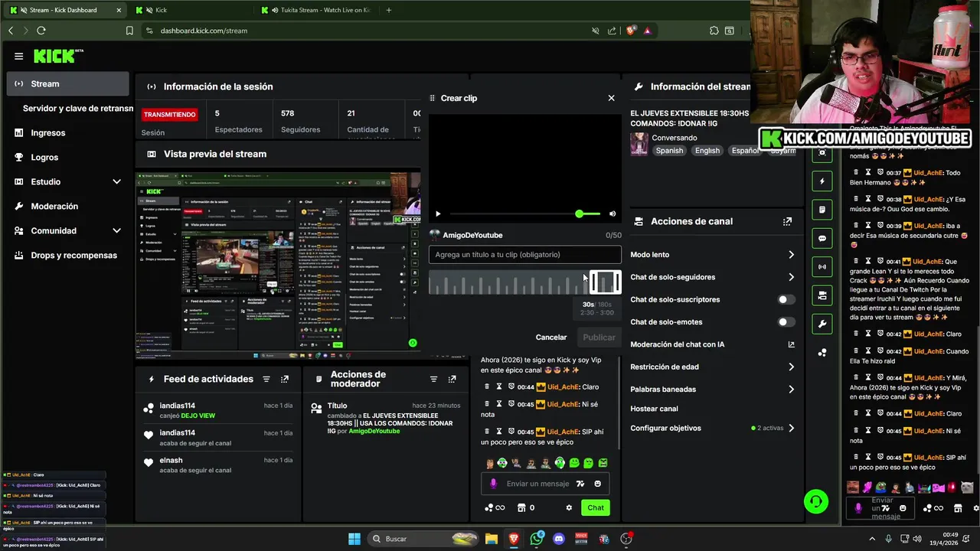This screenshot has width=980, height=551.
Task: Click the green headset support button
Action: pos(816,502)
